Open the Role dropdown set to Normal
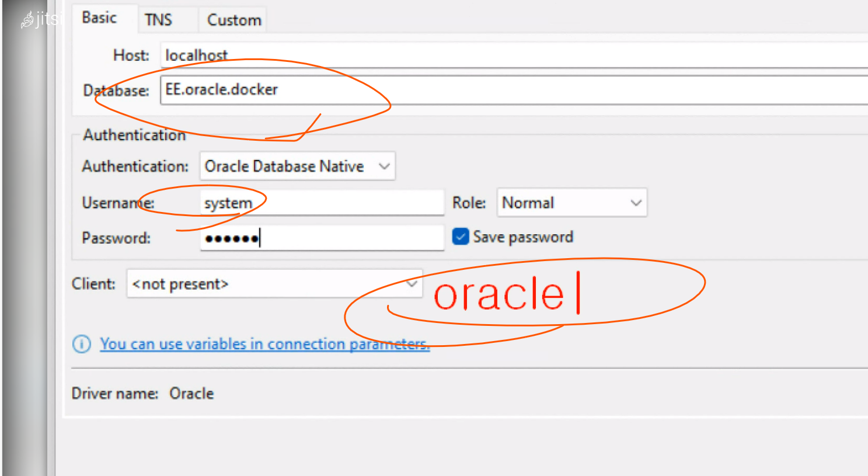 [x=571, y=203]
